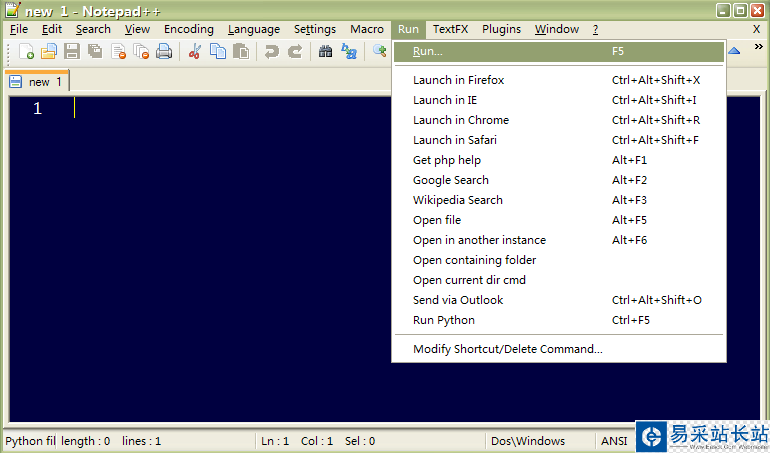
Task: Click the ANSI encoding status field
Action: click(x=614, y=441)
